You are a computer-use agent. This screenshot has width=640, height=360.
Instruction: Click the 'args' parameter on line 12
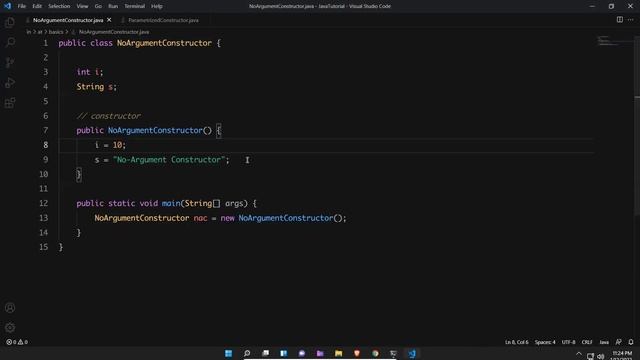pos(234,203)
